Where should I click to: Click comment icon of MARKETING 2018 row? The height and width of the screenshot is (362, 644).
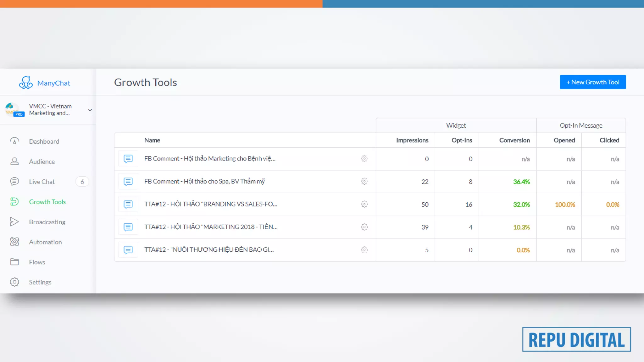point(128,227)
